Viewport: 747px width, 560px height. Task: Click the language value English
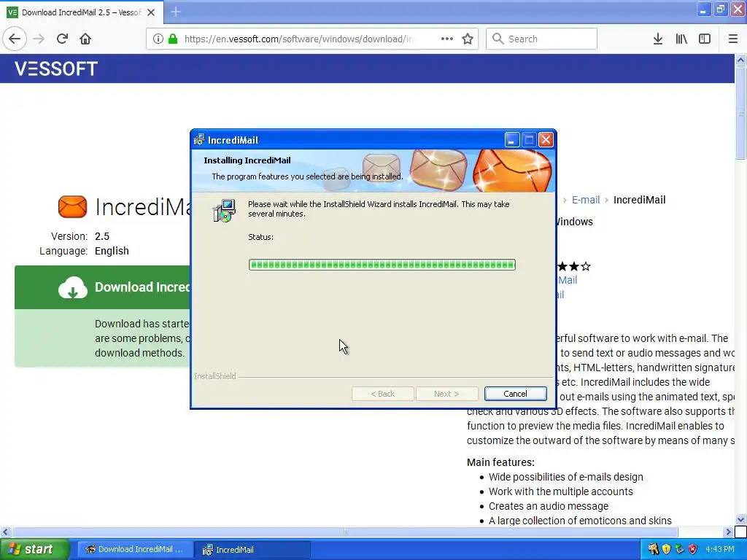click(x=112, y=251)
